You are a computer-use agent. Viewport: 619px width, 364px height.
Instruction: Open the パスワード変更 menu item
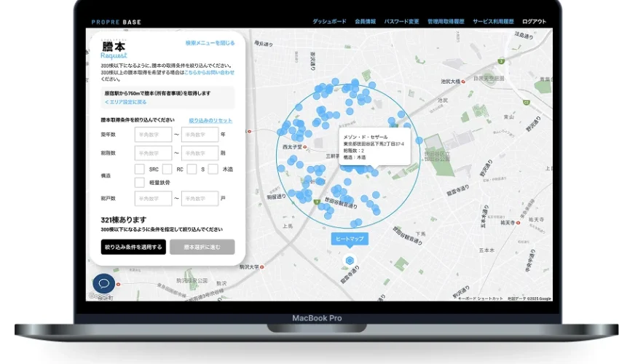pyautogui.click(x=401, y=22)
